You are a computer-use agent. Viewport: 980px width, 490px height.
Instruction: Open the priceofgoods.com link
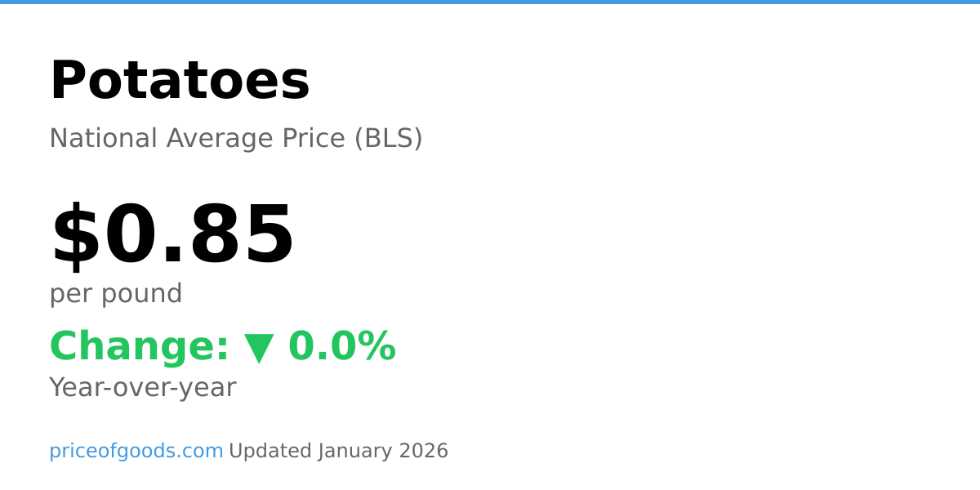click(x=136, y=451)
